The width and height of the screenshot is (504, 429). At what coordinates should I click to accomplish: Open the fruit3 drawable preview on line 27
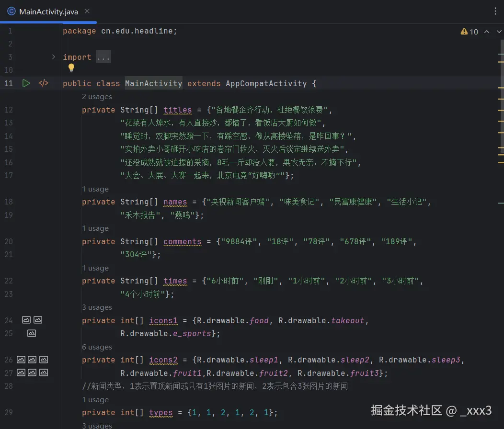tap(44, 373)
